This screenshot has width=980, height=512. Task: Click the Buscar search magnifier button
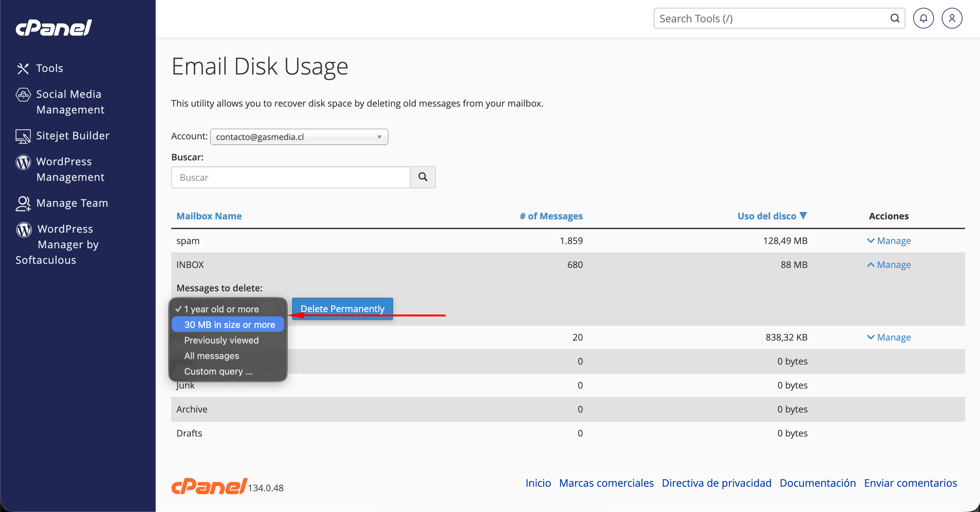pos(423,177)
